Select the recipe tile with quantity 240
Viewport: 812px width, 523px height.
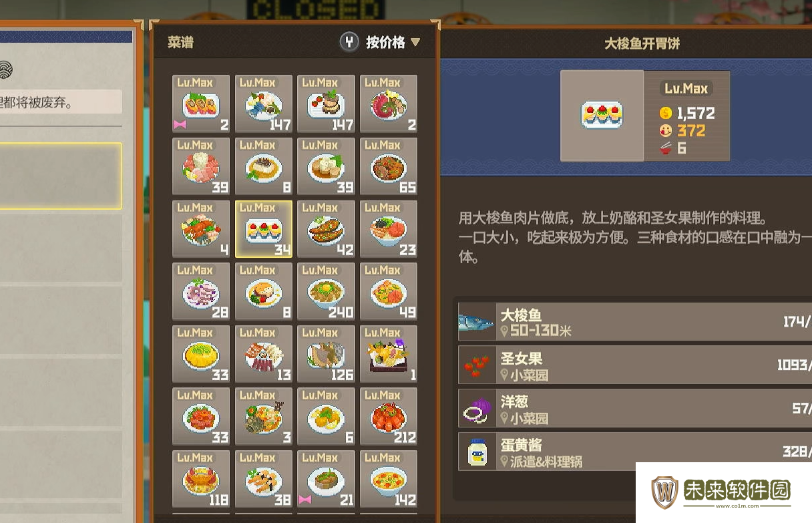[326, 291]
